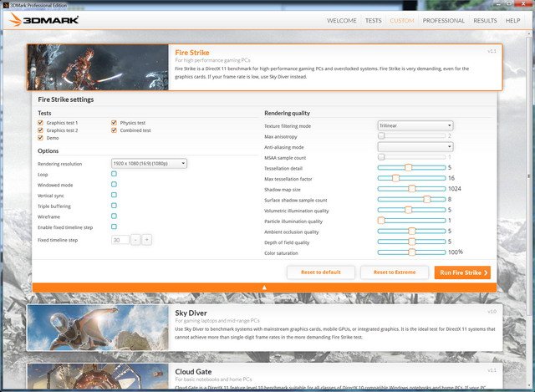Enable Wireframe rendering
The image size is (535, 392).
coord(114,216)
